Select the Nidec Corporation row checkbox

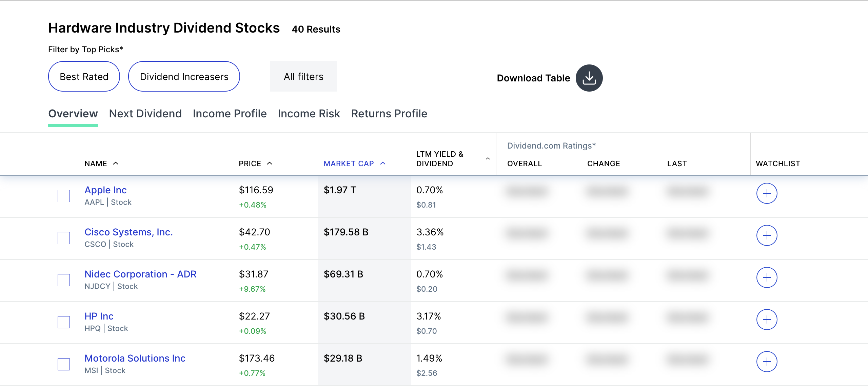(x=64, y=280)
